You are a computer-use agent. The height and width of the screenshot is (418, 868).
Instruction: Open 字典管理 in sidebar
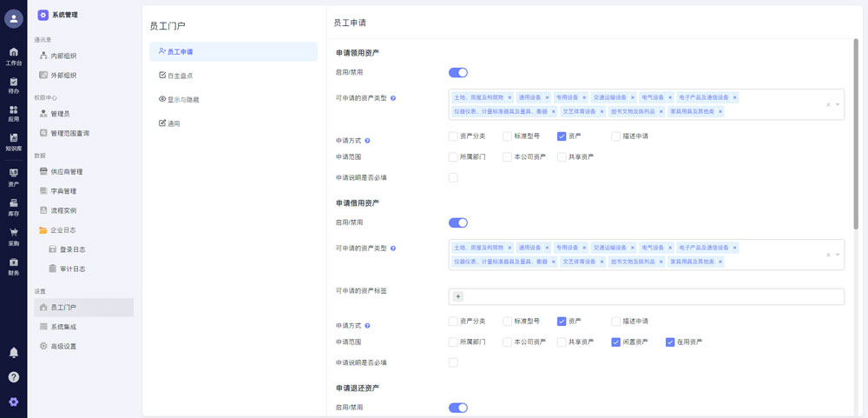(x=83, y=191)
